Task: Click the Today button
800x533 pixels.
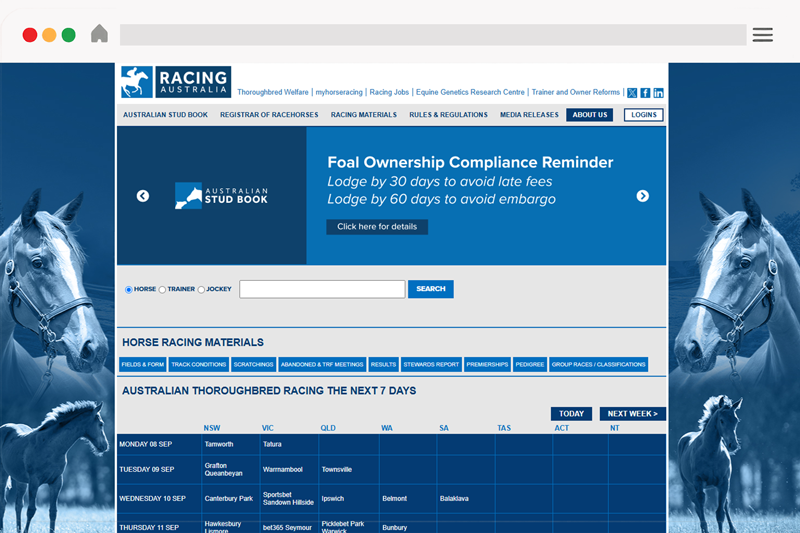Action: [571, 414]
